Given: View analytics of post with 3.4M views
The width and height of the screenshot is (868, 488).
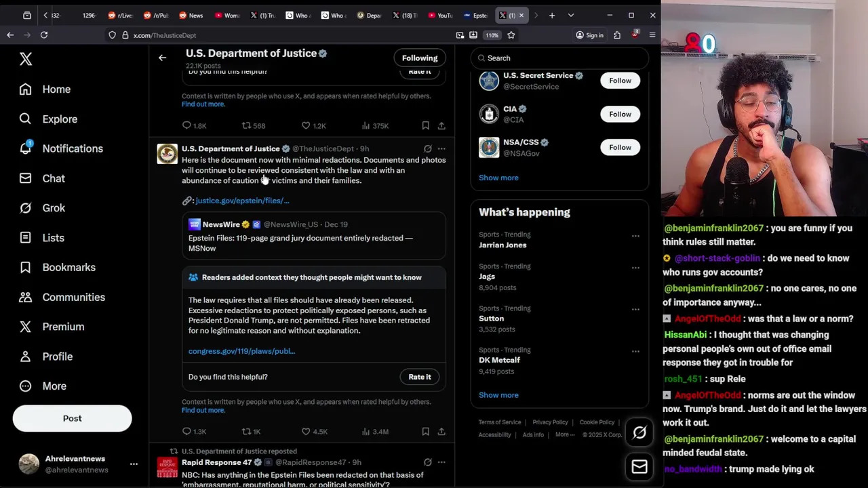Looking at the screenshot, I should pos(375,431).
